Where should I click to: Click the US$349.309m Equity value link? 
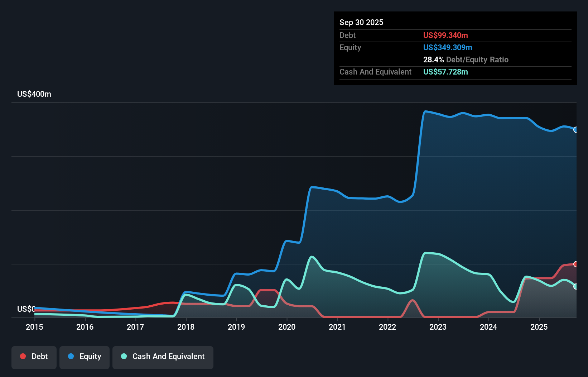click(448, 47)
